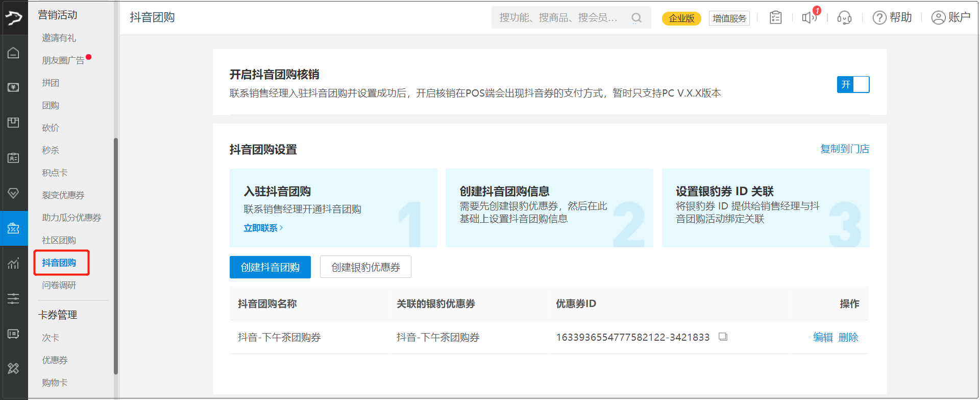The height and width of the screenshot is (400, 980).
Task: Select 抖音团购 in sidebar menu
Action: click(x=59, y=263)
